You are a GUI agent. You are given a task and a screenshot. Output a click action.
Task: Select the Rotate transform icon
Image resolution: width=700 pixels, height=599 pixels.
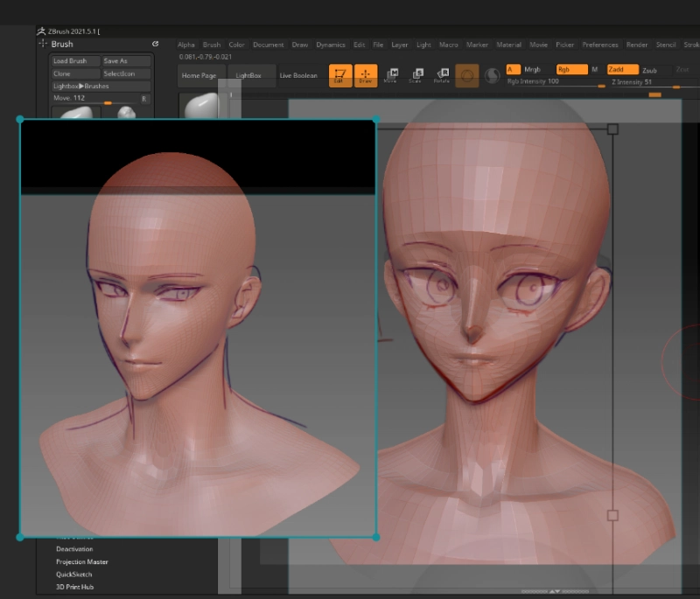[x=442, y=76]
